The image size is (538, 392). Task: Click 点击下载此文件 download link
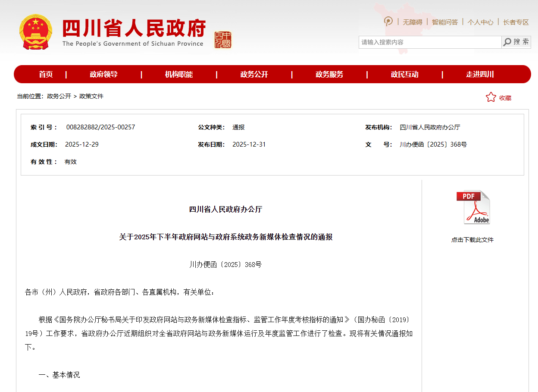coord(472,240)
